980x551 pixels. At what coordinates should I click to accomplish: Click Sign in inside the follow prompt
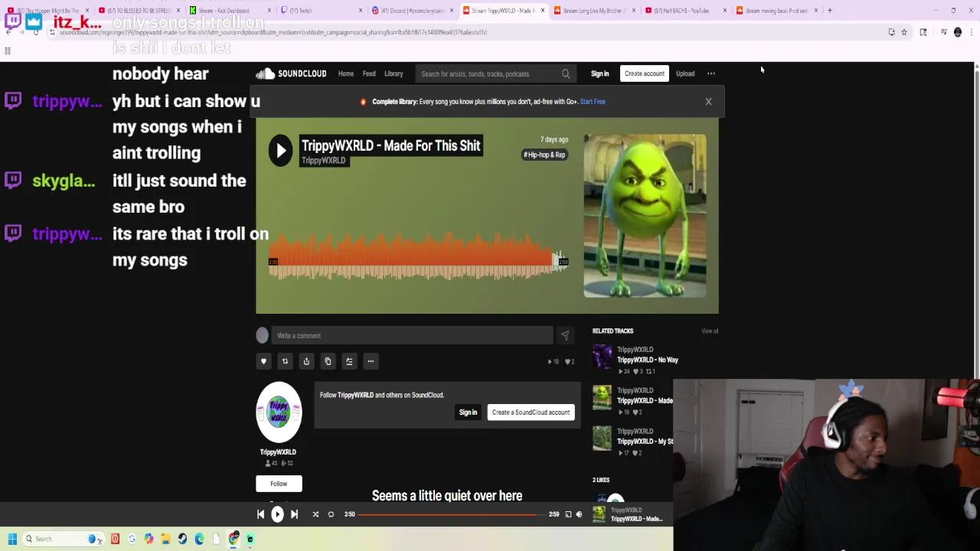point(468,412)
